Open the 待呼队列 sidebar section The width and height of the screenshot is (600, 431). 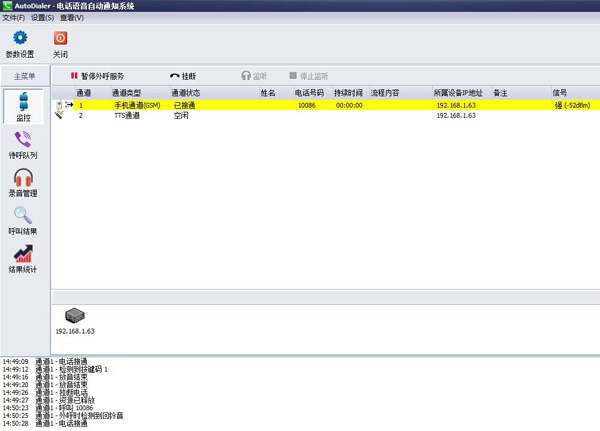coord(23,145)
